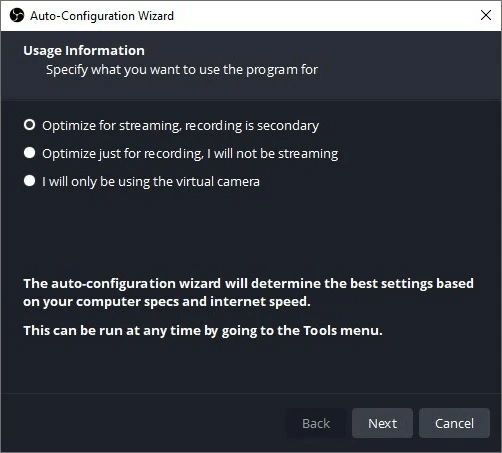Click "internet speed" in the description text
Screen dimensions: 502x453
[x=260, y=302]
